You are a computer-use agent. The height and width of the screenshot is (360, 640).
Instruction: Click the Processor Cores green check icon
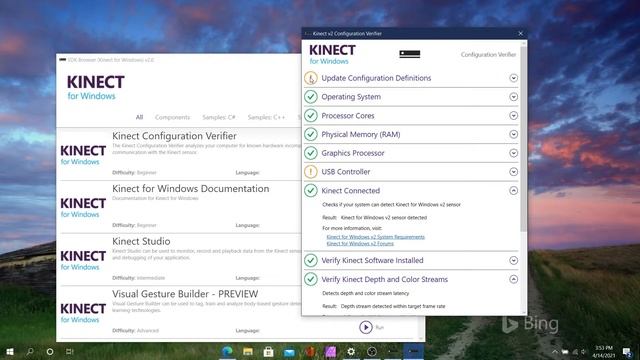[x=311, y=116]
